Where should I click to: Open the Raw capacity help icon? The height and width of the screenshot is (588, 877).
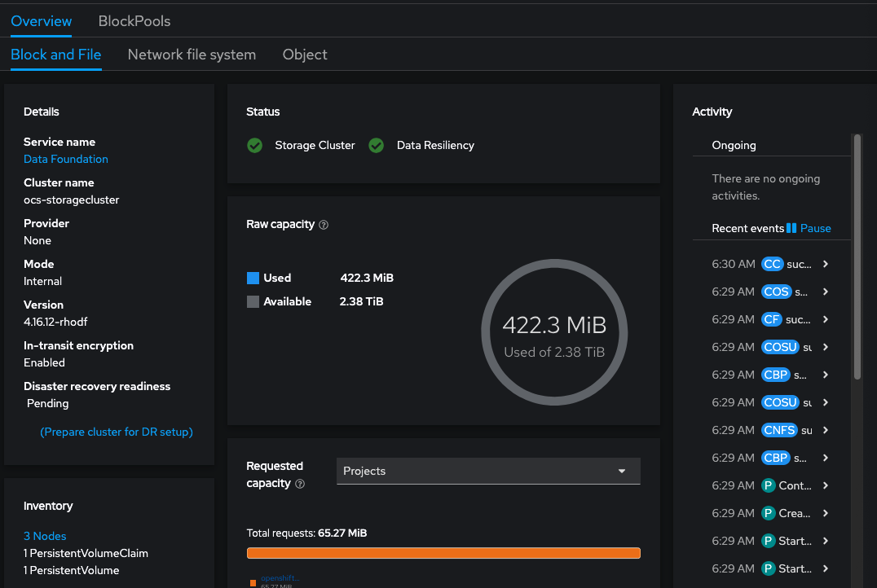coord(324,225)
